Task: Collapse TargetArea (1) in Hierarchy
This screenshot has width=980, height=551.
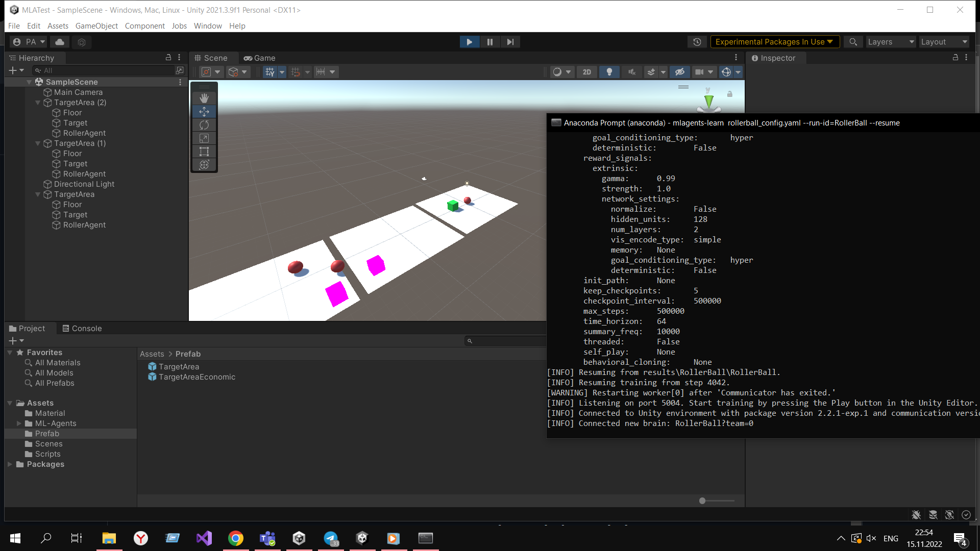Action: 38,143
